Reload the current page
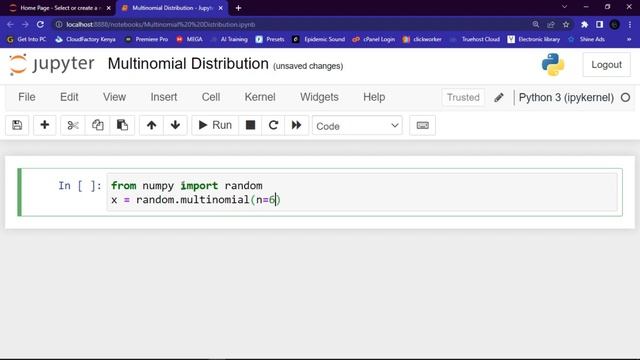 (40, 24)
